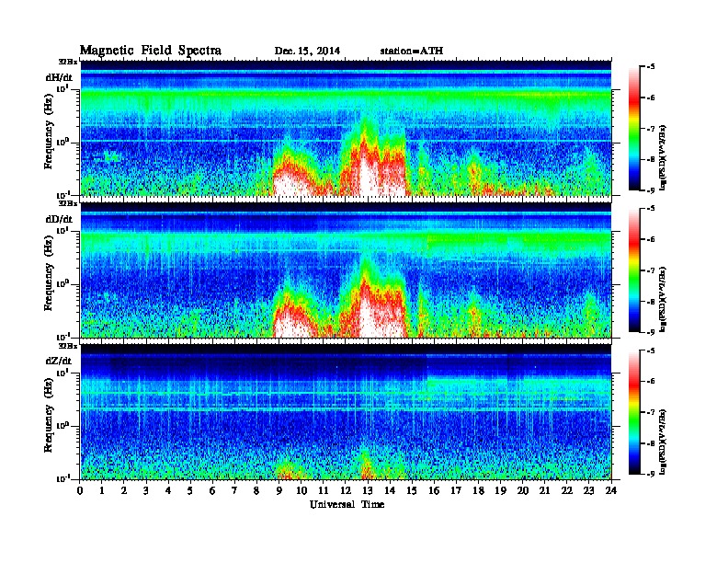
Task: Click the "Universal Time" axis title
Action: pos(347,504)
